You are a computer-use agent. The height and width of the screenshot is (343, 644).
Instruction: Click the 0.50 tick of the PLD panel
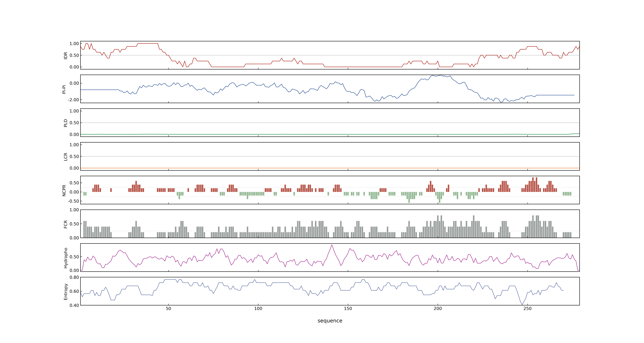[x=74, y=123]
